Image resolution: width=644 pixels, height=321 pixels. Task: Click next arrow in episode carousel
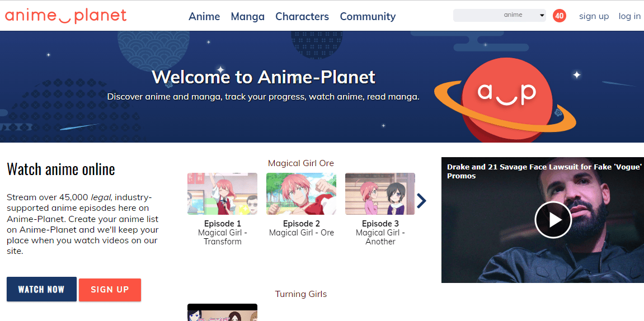pyautogui.click(x=421, y=201)
